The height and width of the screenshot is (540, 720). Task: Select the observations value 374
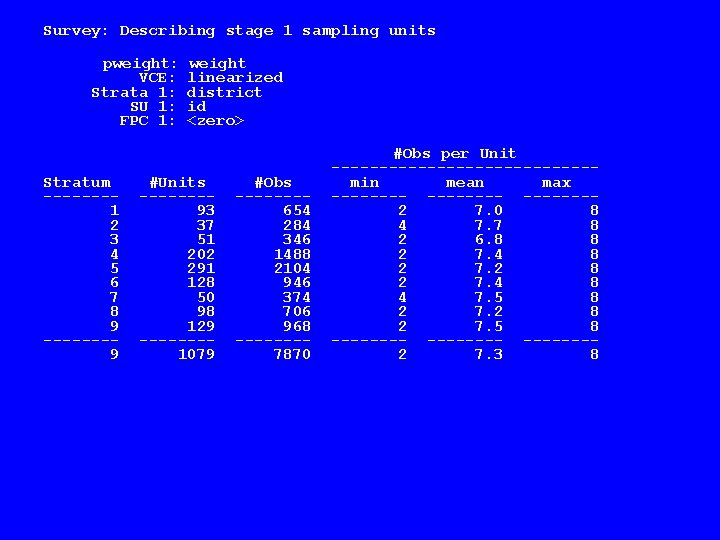pyautogui.click(x=297, y=298)
